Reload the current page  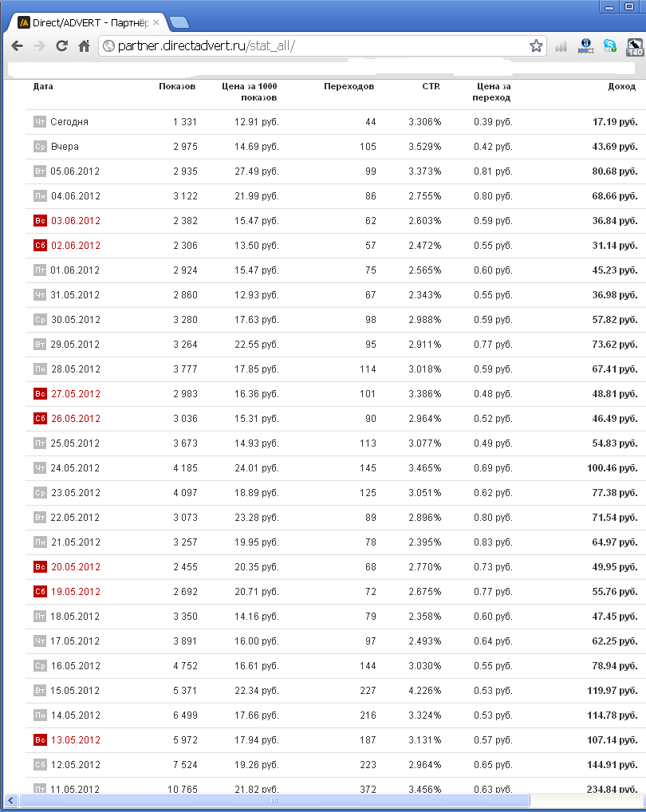(x=61, y=46)
